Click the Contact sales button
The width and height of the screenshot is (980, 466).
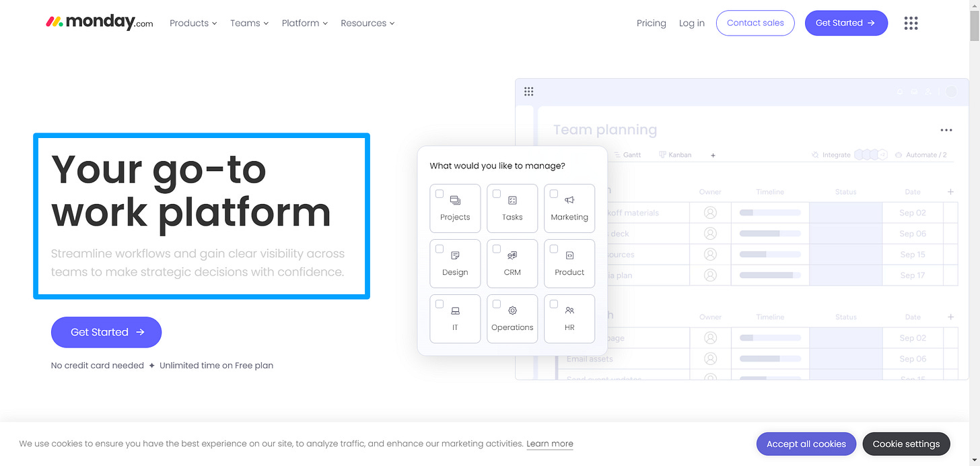755,23
